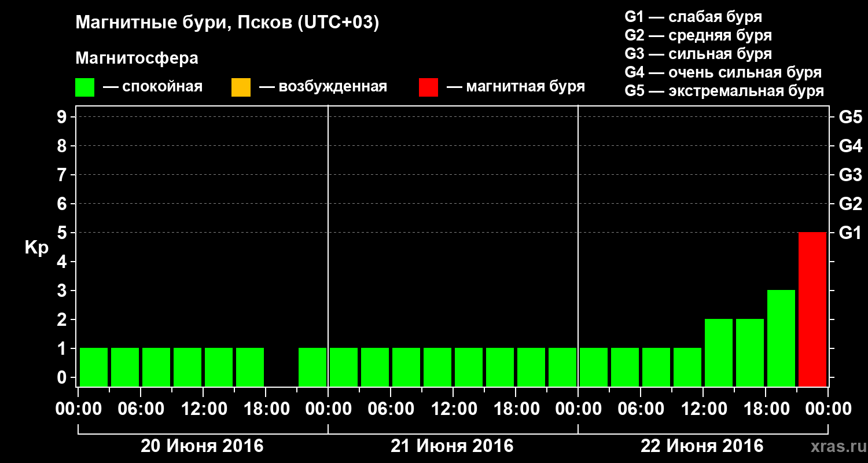Click the first Kp 2 bar on 22 June
The height and width of the screenshot is (463, 868).
[719, 352]
